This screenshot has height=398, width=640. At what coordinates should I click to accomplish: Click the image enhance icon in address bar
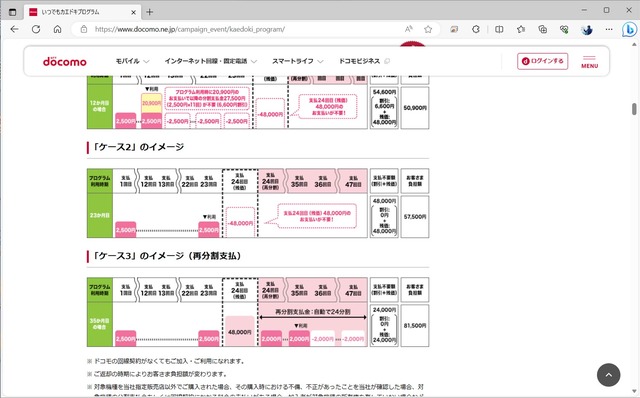click(x=454, y=29)
